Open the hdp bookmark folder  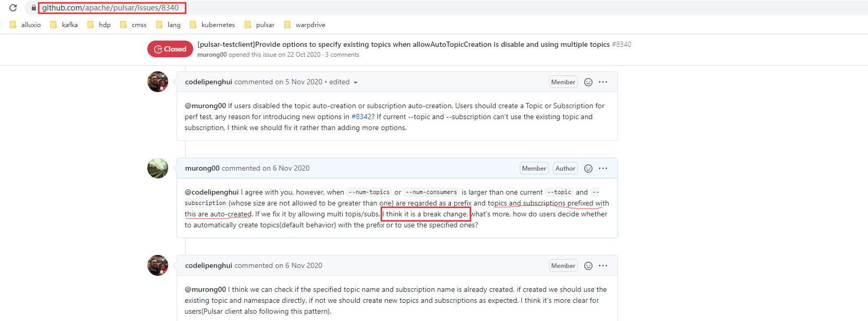[99, 24]
